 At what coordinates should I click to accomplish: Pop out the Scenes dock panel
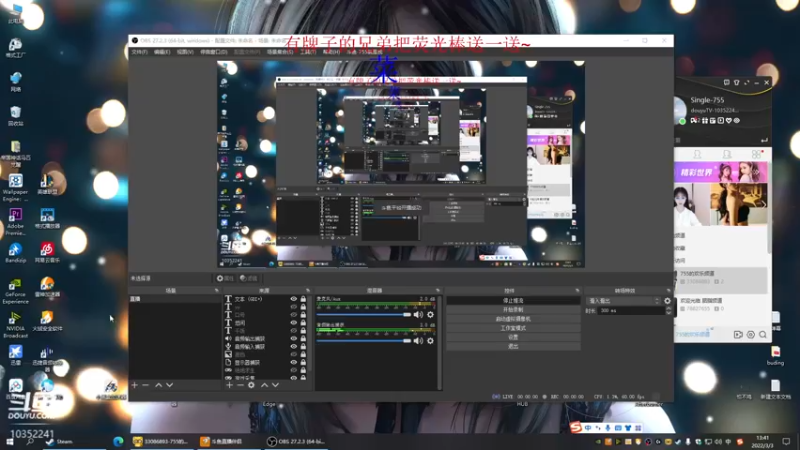coord(216,291)
